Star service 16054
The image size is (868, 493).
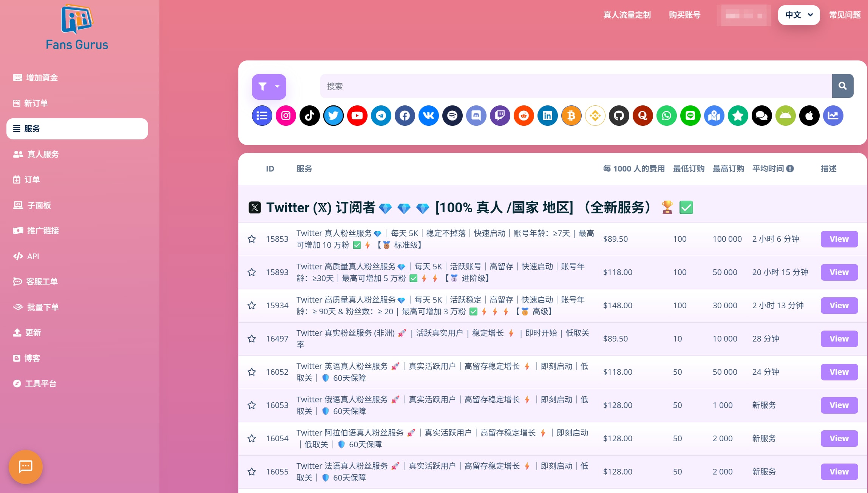[252, 439]
